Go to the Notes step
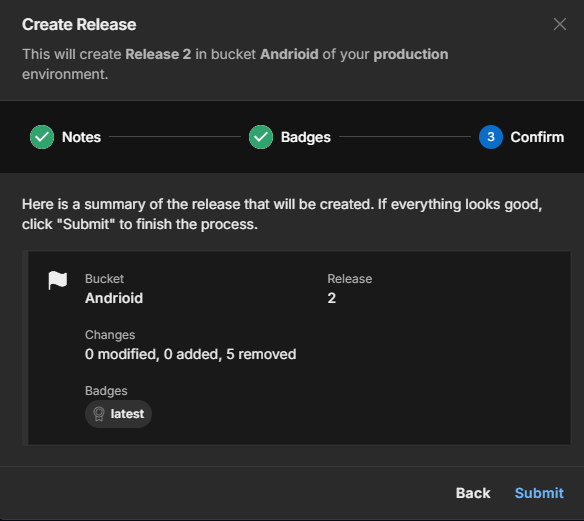 [x=81, y=137]
